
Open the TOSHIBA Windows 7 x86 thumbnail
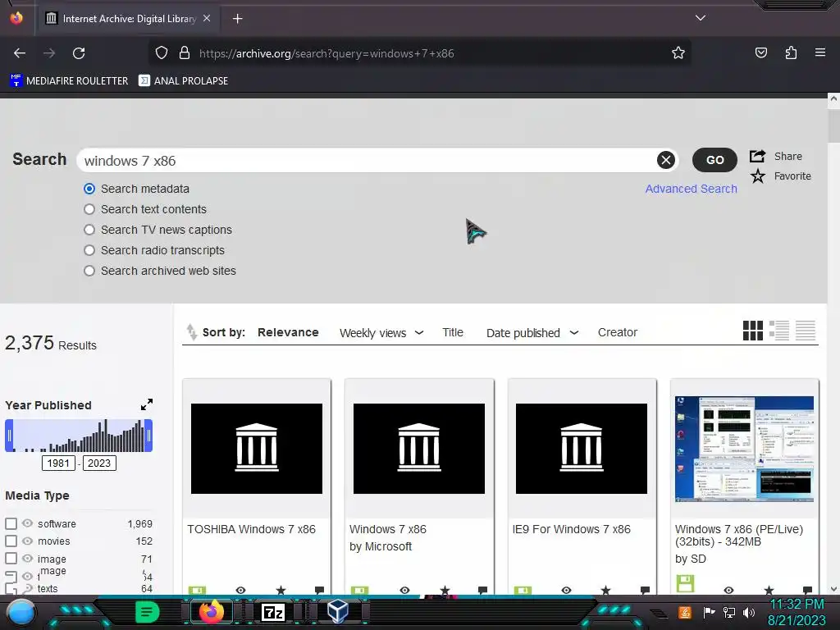coord(257,449)
